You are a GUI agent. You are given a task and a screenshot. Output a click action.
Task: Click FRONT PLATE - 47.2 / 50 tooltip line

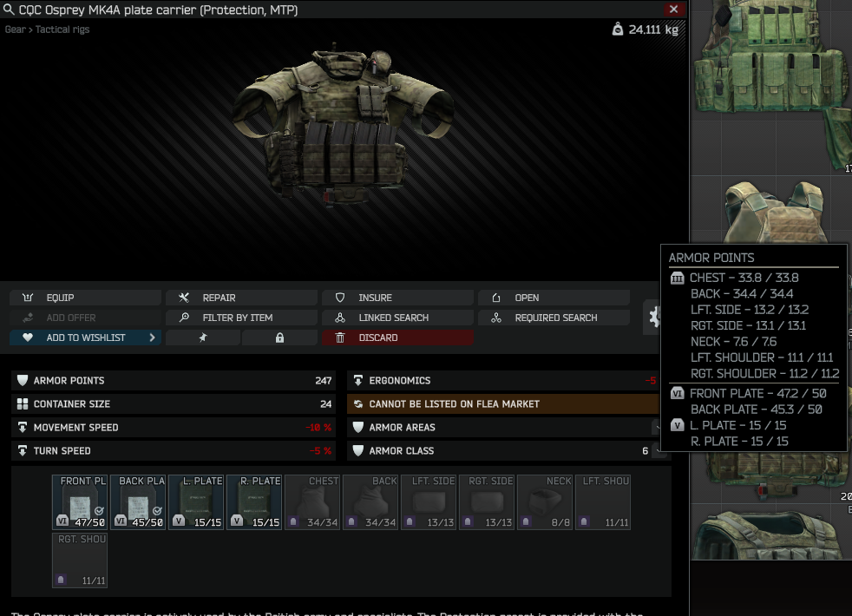pos(758,393)
